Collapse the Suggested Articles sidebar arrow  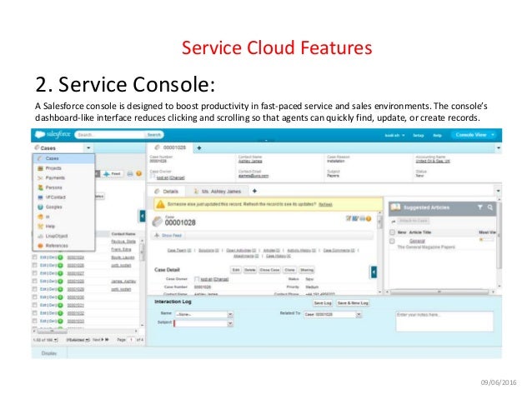[x=374, y=272]
